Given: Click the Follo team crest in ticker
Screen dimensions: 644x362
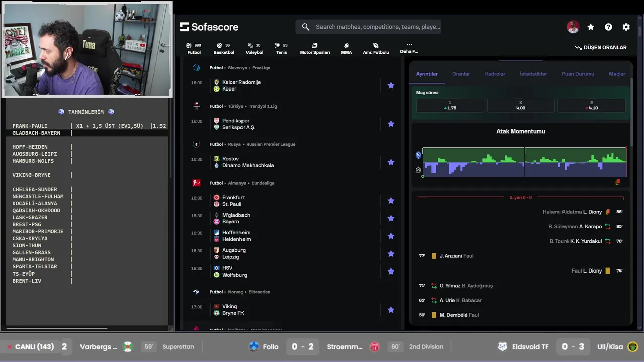Looking at the screenshot, I should click(x=254, y=346).
